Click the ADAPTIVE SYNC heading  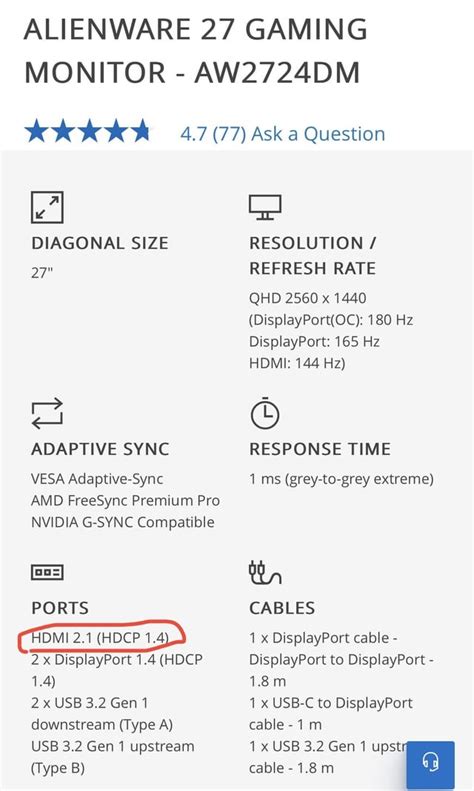[x=100, y=449]
